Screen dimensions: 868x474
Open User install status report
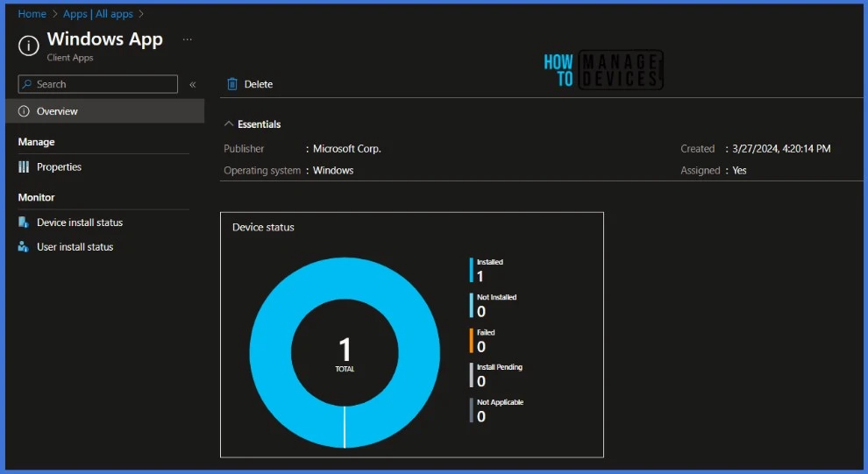[x=75, y=247]
